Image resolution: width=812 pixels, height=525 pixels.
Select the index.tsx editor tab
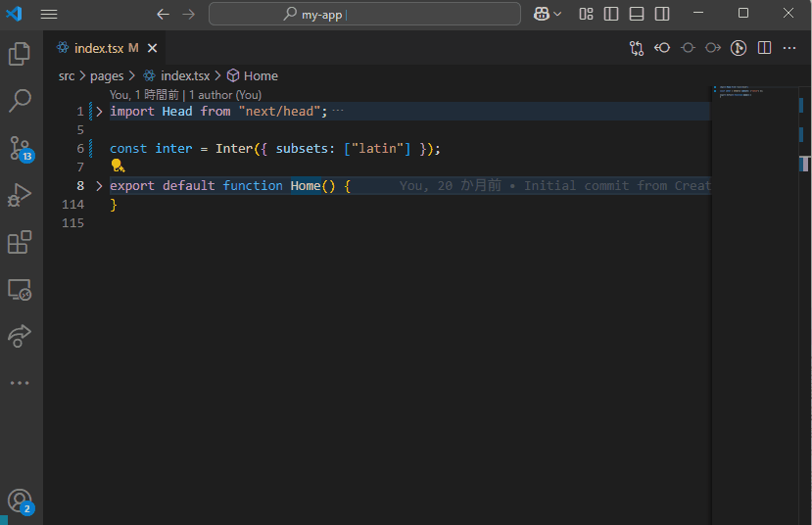[105, 48]
